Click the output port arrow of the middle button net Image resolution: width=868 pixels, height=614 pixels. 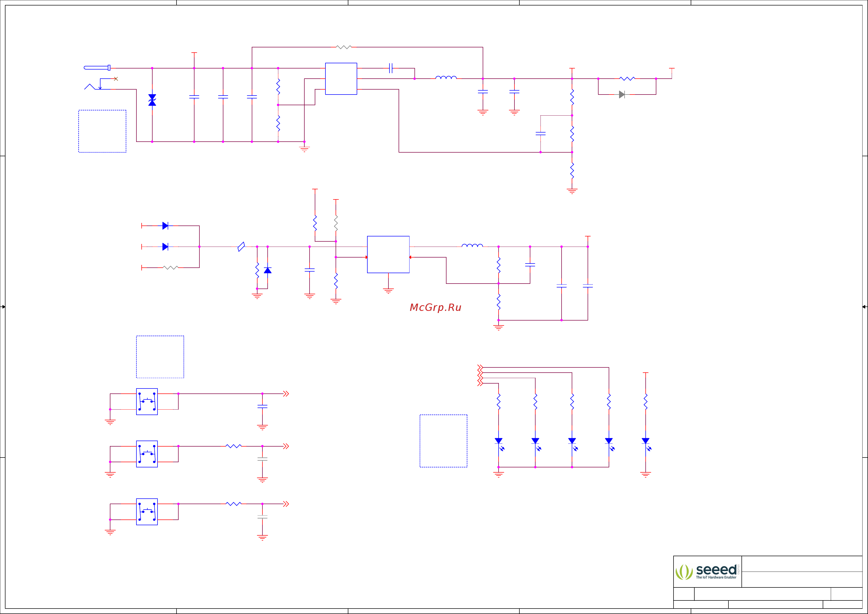tap(286, 446)
